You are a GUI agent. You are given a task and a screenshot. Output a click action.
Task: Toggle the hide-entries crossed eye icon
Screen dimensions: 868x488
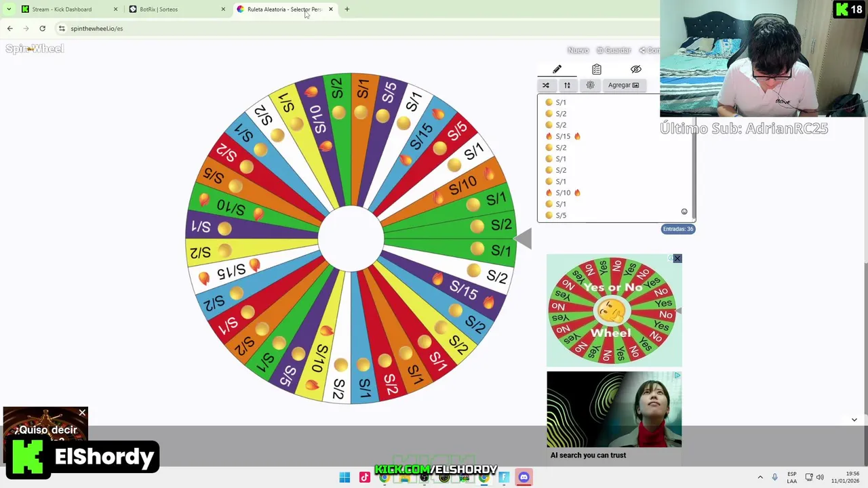pyautogui.click(x=635, y=69)
